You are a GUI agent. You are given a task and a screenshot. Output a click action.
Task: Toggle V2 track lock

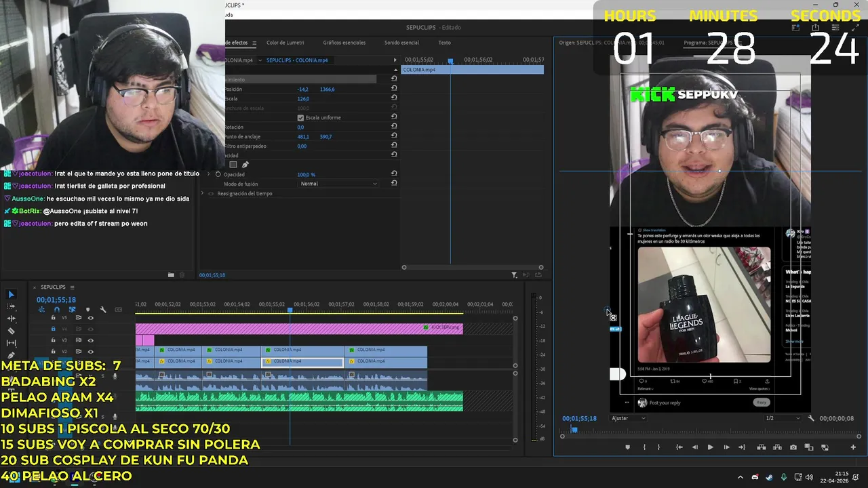click(x=53, y=351)
